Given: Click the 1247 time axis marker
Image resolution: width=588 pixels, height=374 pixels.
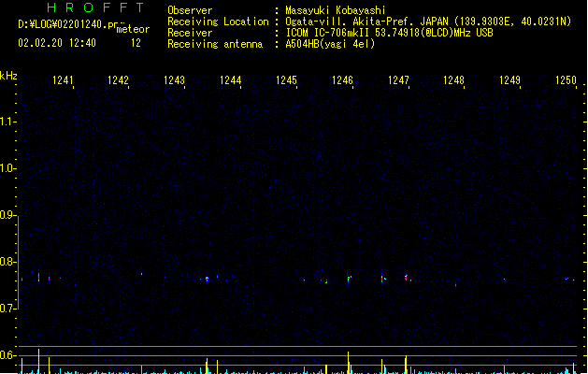Looking at the screenshot, I should click(398, 80).
